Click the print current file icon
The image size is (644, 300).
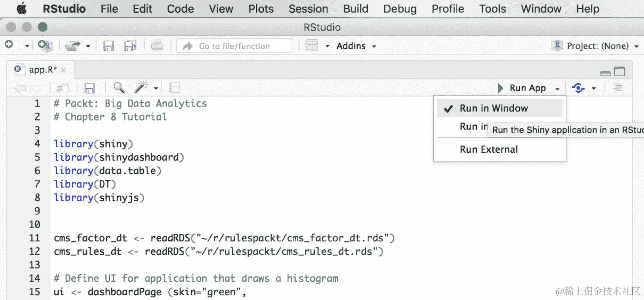157,46
